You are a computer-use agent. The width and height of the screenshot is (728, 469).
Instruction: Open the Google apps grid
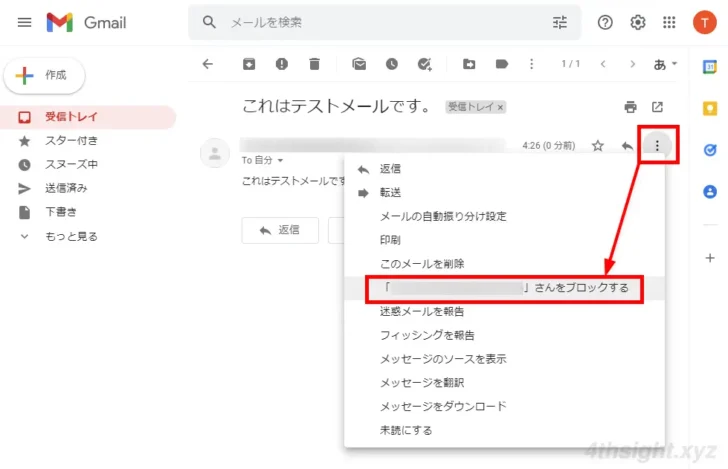point(669,22)
